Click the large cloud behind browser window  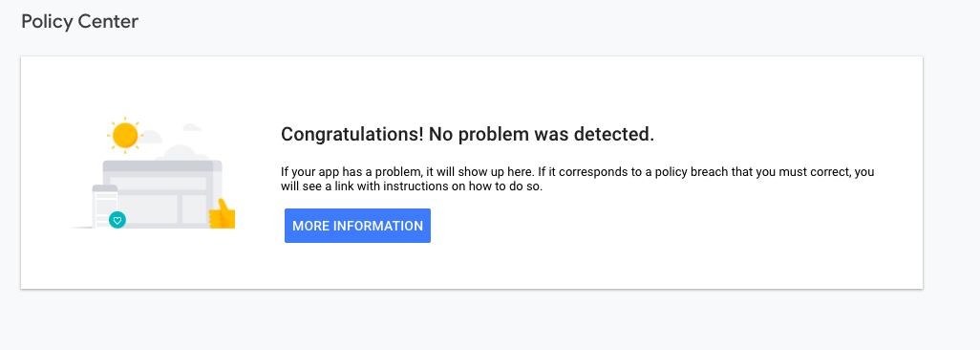(181, 152)
